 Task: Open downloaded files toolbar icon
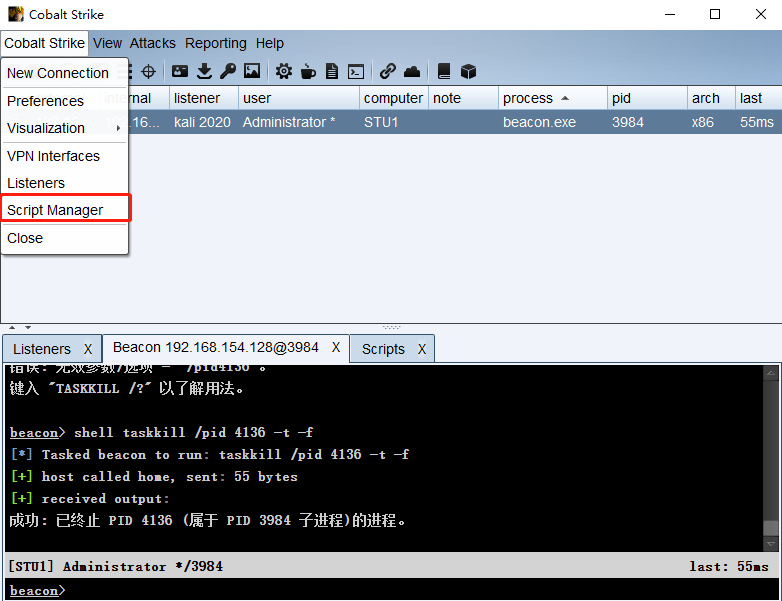(x=204, y=71)
